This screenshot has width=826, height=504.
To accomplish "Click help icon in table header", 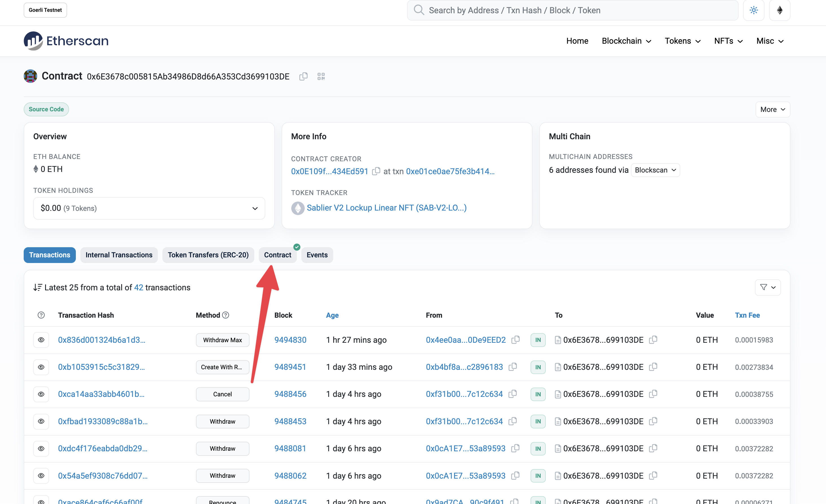I will point(41,315).
